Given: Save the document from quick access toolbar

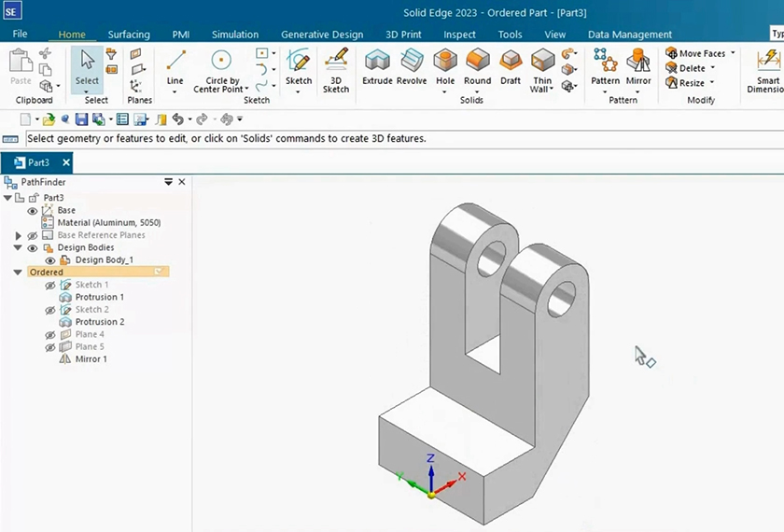Looking at the screenshot, I should point(81,119).
